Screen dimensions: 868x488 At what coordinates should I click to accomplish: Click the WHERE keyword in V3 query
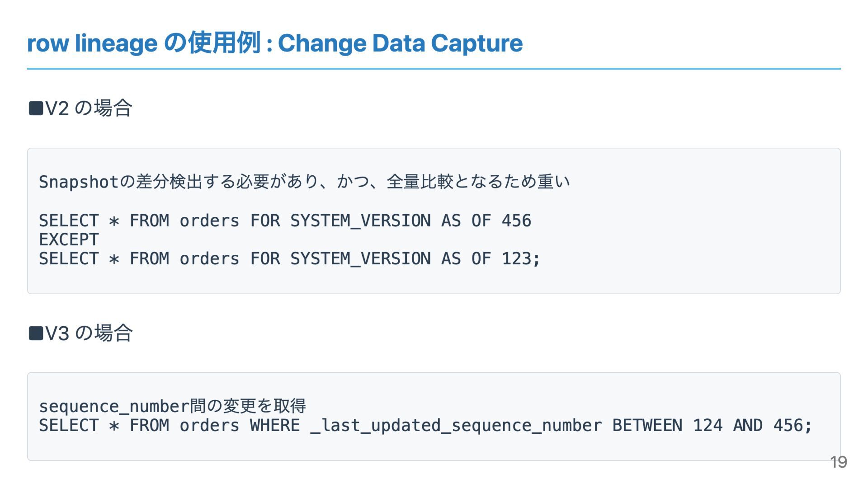274,426
